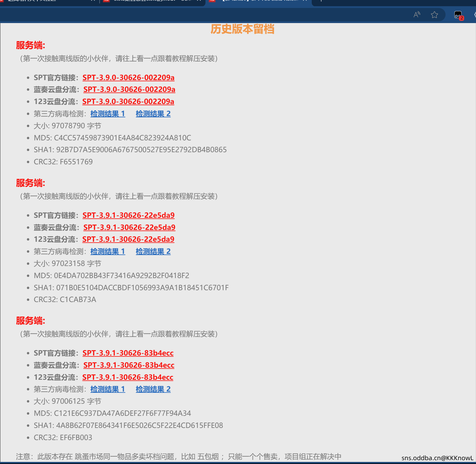This screenshot has height=464, width=476.
Task: Switch to the leftmost browser tab
Action: click(x=44, y=1)
